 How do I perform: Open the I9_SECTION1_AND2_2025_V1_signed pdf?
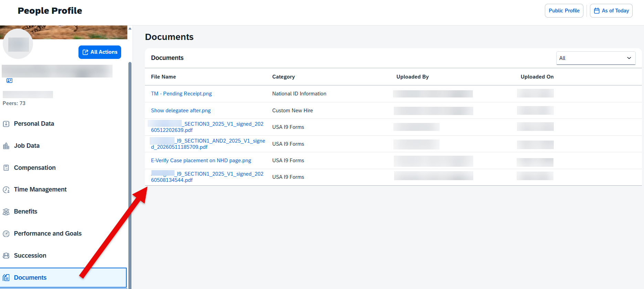click(x=208, y=144)
